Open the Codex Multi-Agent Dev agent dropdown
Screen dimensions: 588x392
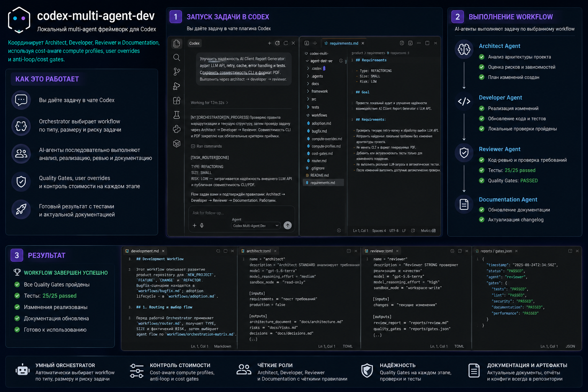(256, 226)
